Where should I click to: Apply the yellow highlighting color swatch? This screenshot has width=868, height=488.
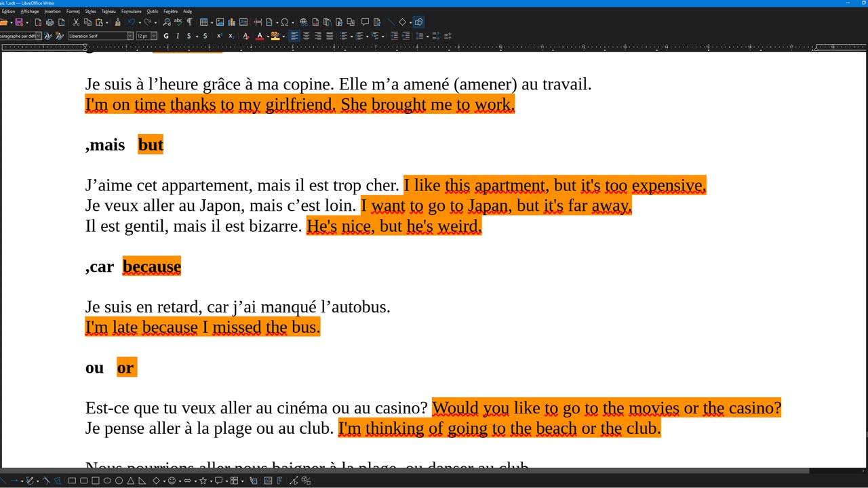(x=275, y=36)
